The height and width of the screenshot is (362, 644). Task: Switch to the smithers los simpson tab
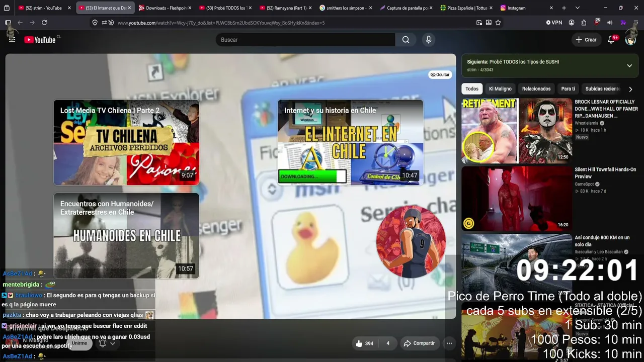point(346,8)
